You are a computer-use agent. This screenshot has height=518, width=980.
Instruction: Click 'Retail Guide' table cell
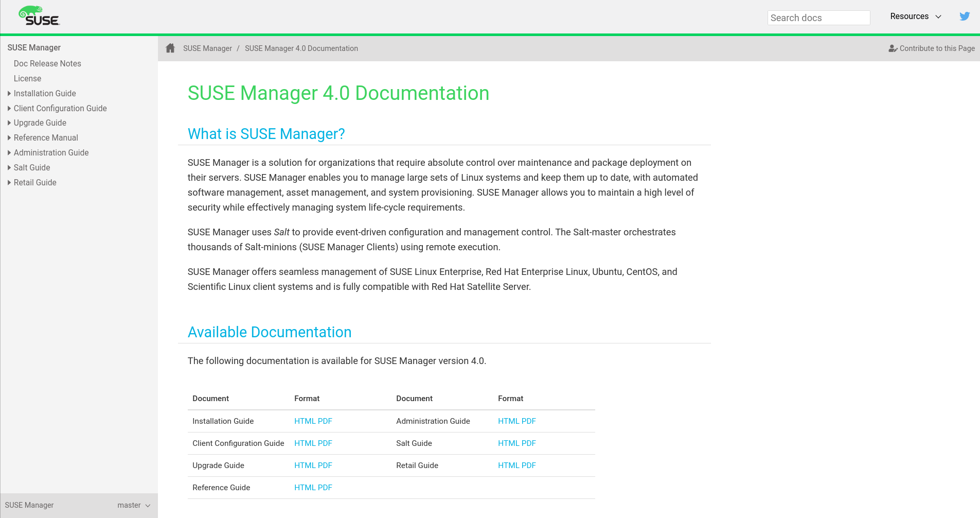[417, 465]
